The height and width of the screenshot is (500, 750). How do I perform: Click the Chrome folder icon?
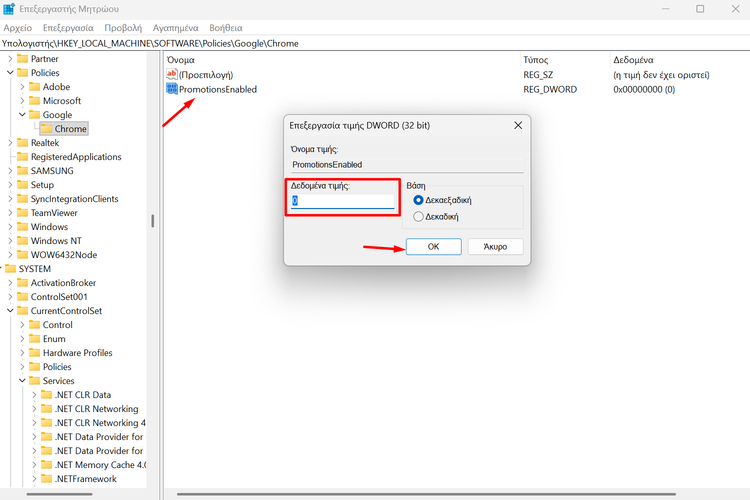click(x=46, y=129)
